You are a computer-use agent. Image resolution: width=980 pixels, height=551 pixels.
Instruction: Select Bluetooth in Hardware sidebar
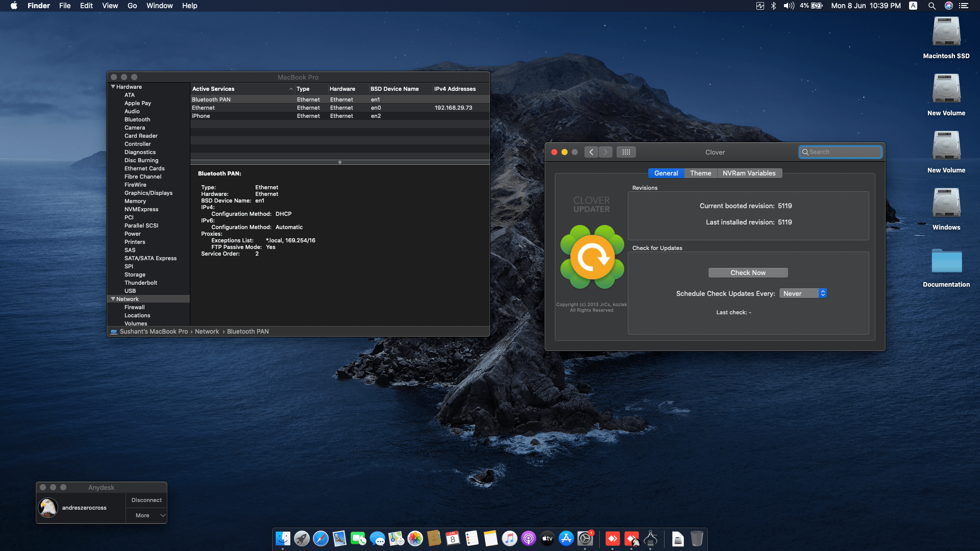[x=137, y=119]
